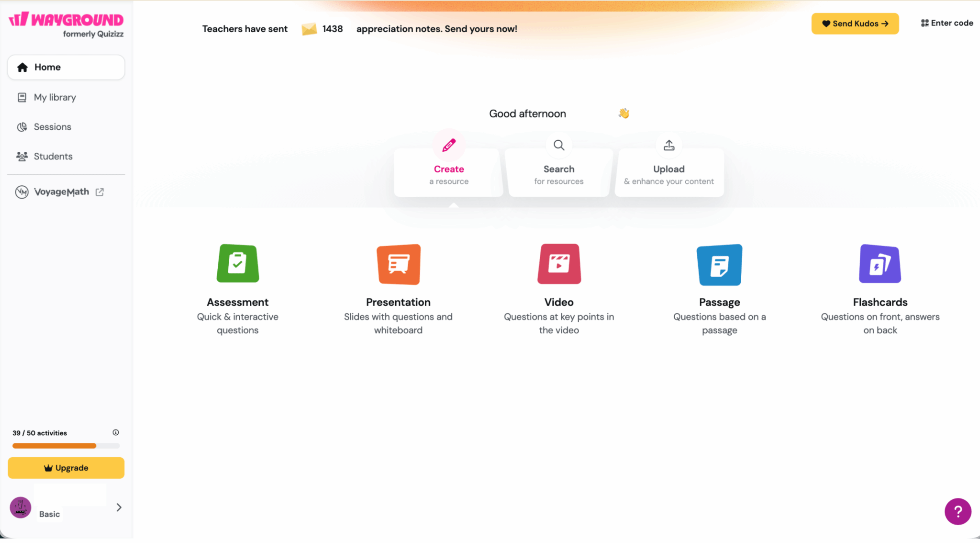Select the Create a resource tab
980x543 pixels.
click(448, 172)
